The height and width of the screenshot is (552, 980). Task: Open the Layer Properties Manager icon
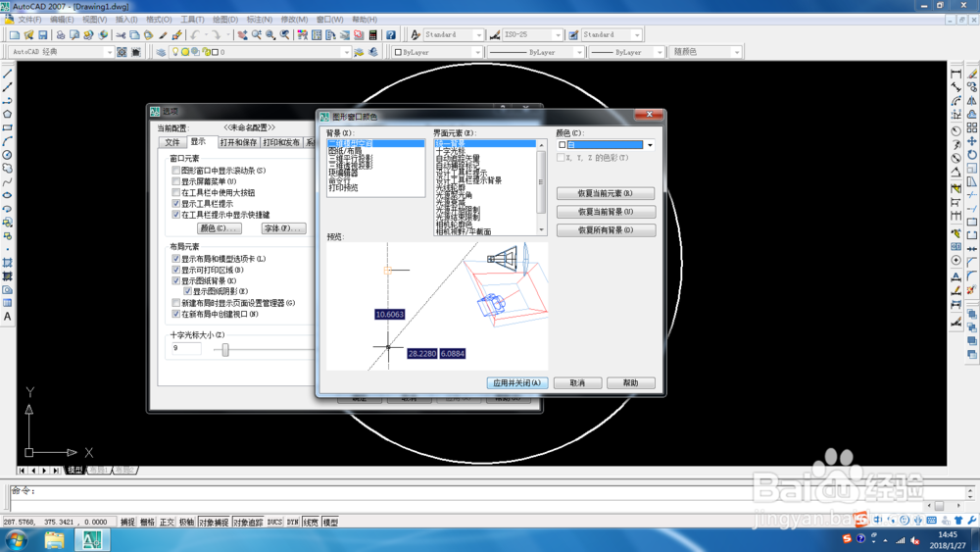162,52
